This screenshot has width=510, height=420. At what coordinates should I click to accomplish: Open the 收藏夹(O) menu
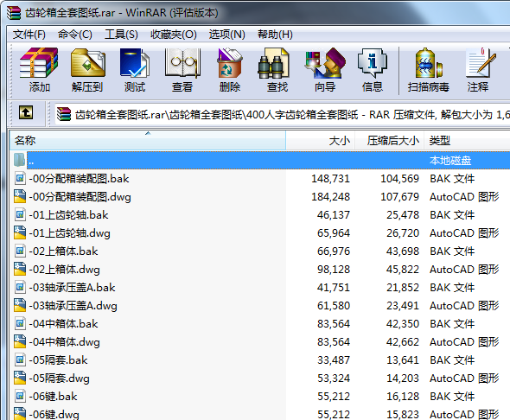click(x=174, y=34)
